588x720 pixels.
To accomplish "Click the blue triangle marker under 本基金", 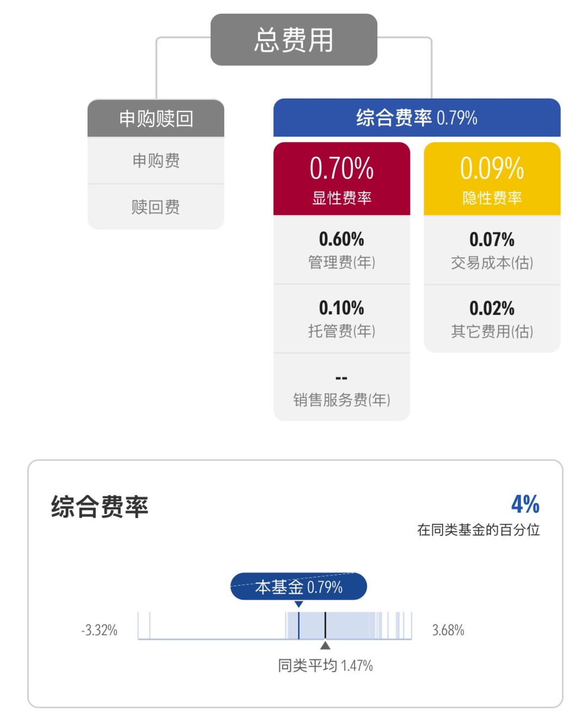I will [x=298, y=604].
